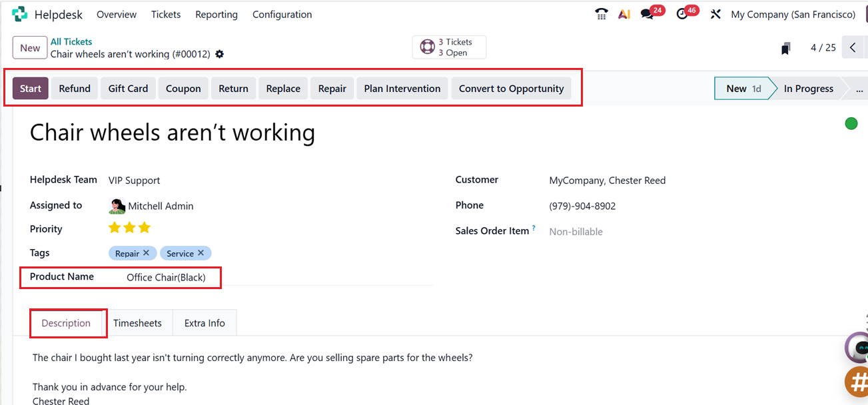The width and height of the screenshot is (868, 405).
Task: Open the messaging conversations icon
Action: point(648,13)
